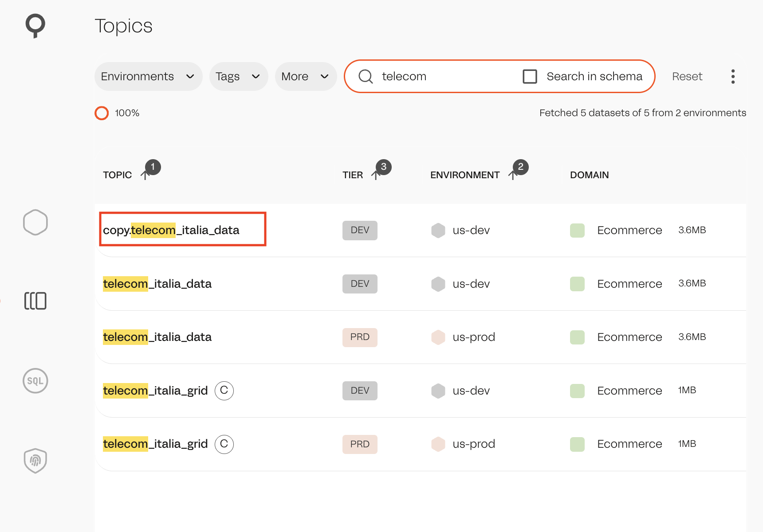Screen dimensions: 763x532
Task: Expand the Tags filter dropdown
Action: tap(238, 76)
